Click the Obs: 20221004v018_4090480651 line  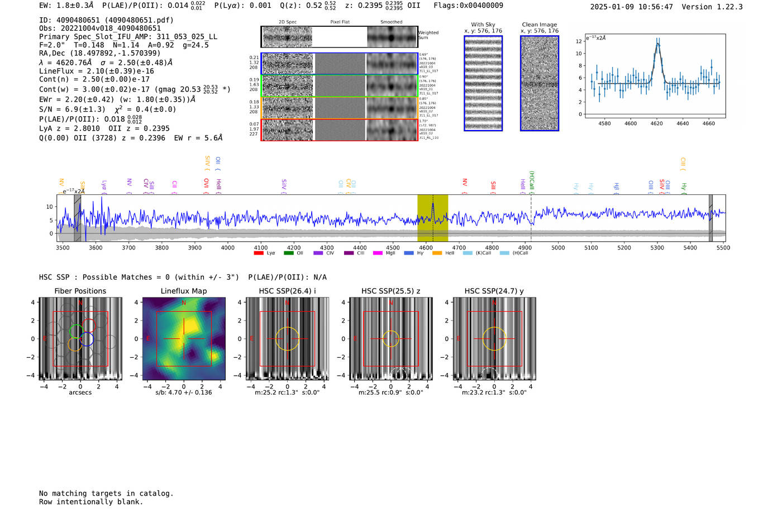pyautogui.click(x=100, y=28)
